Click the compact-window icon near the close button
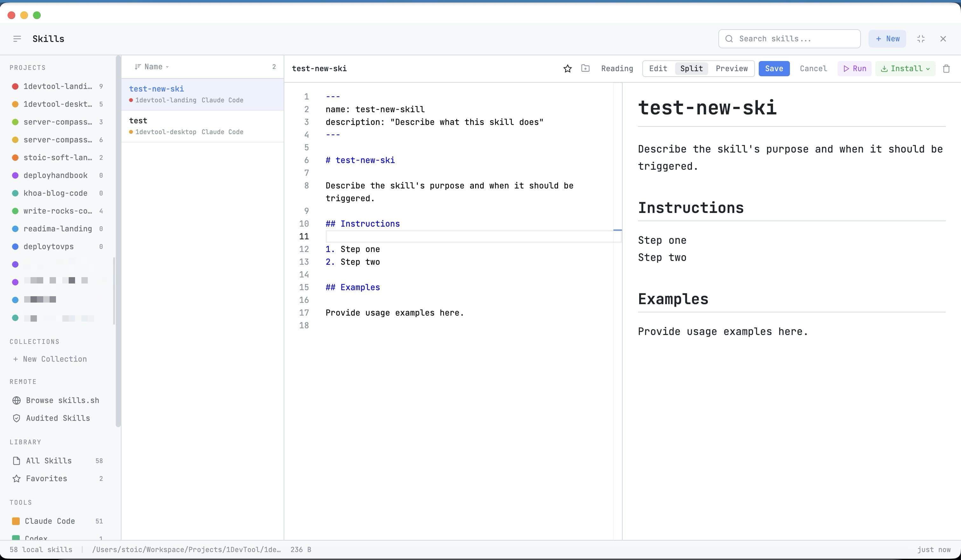 pos(921,38)
